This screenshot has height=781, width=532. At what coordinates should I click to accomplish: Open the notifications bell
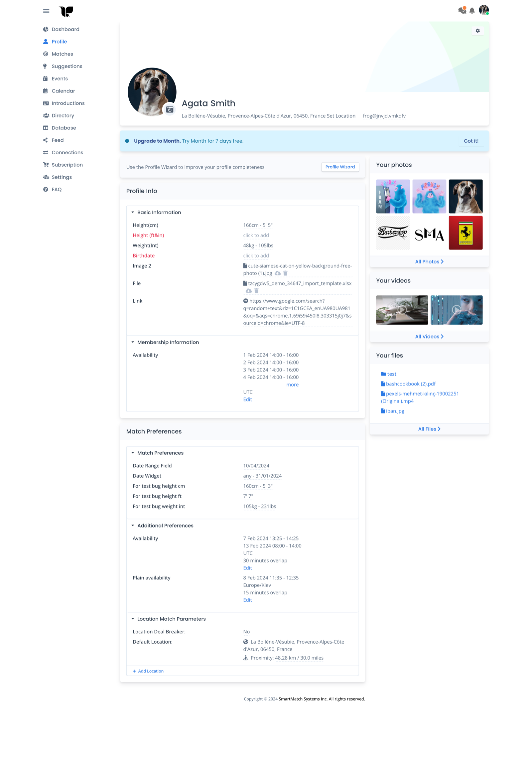[472, 11]
